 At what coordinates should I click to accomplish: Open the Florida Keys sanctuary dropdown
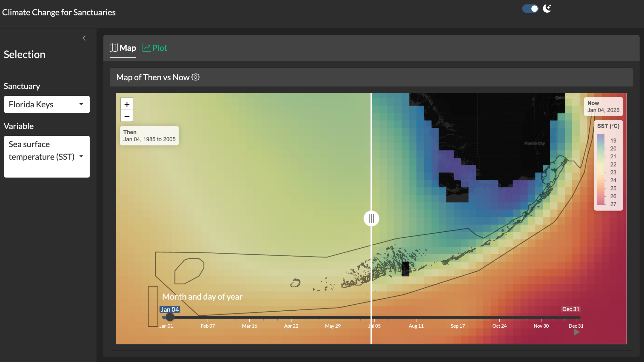(x=47, y=105)
